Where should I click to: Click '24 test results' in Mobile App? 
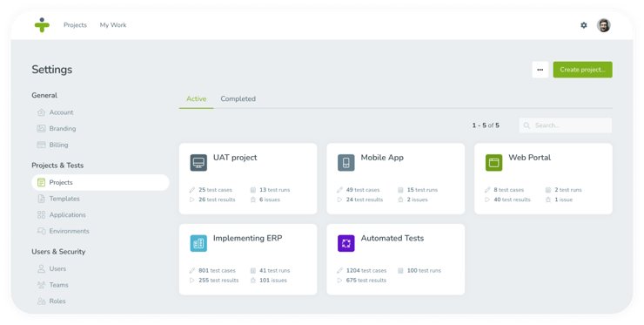coord(365,200)
